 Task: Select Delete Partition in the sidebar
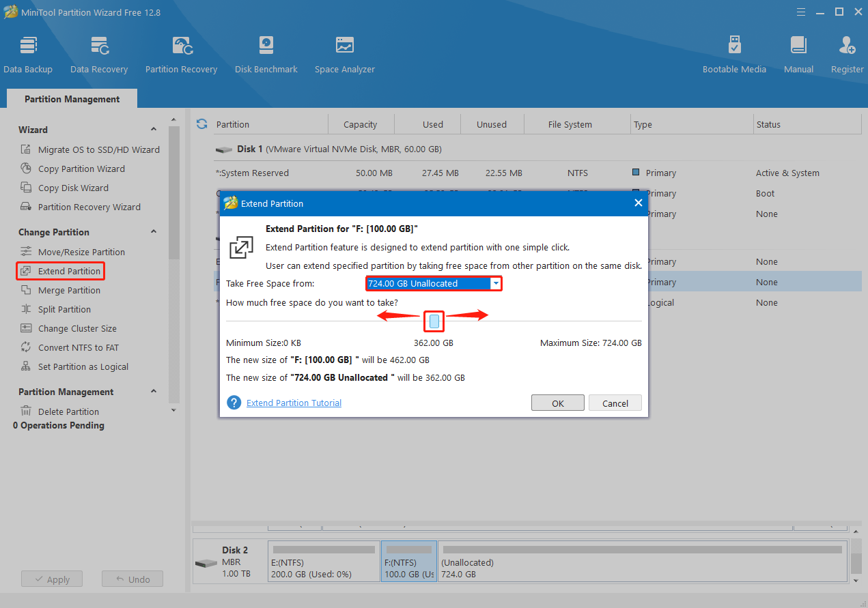(x=59, y=411)
